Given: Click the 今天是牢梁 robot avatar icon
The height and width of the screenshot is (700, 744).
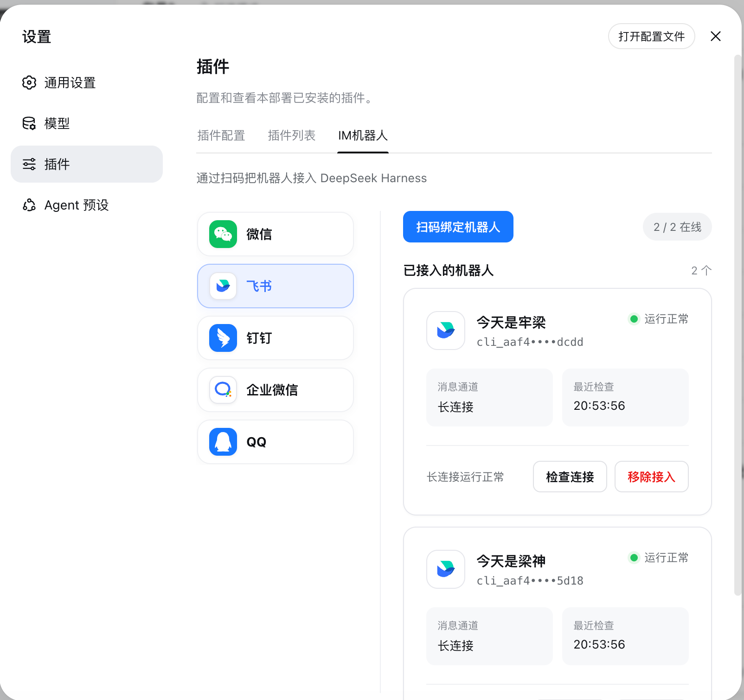Looking at the screenshot, I should coord(446,331).
